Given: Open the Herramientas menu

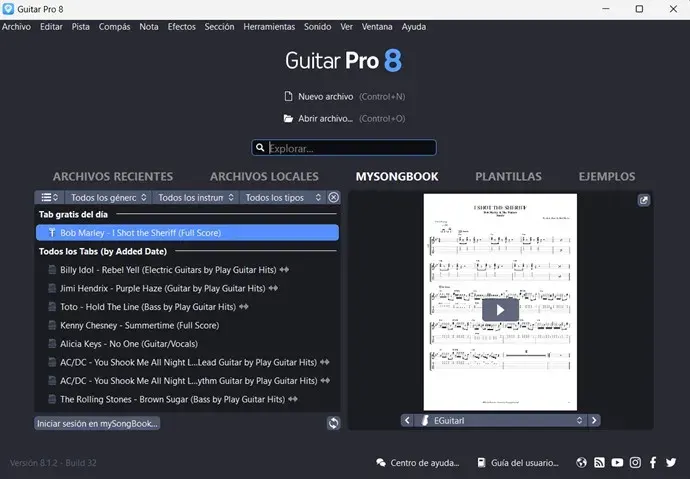Looking at the screenshot, I should tap(269, 27).
